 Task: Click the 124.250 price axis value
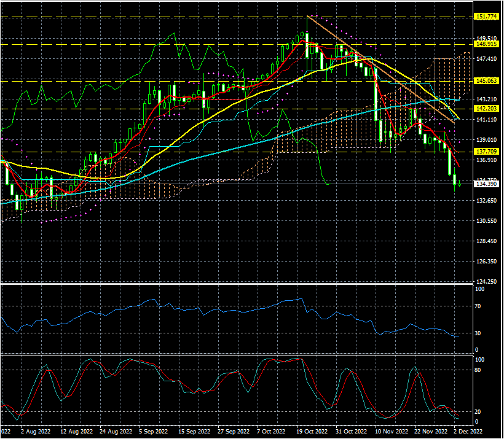click(487, 281)
